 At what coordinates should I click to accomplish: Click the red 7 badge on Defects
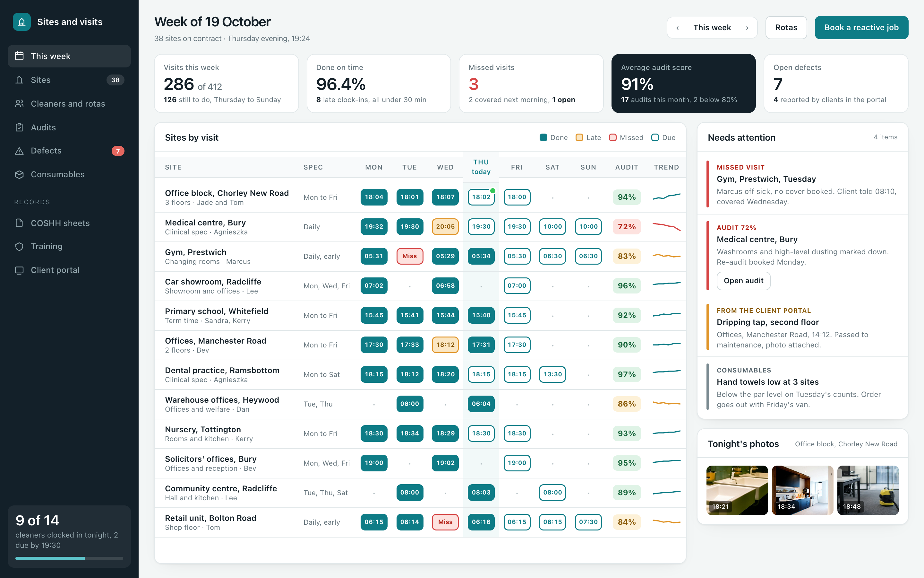118,151
